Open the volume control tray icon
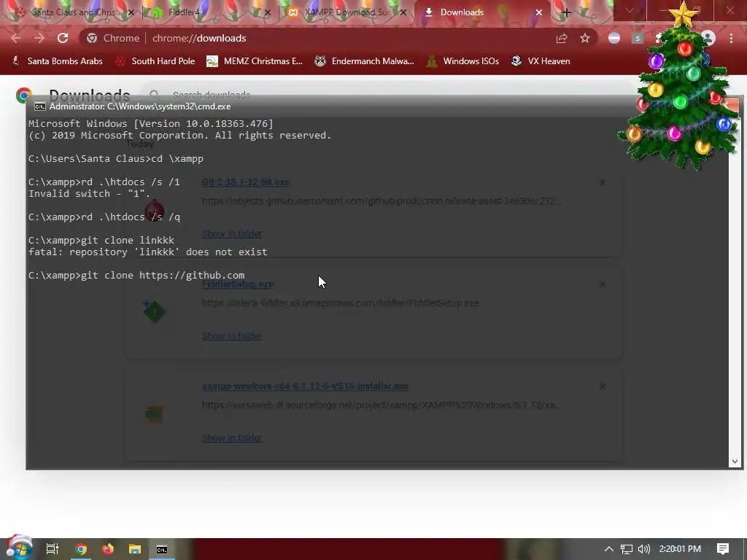The width and height of the screenshot is (747, 560). pos(643,549)
